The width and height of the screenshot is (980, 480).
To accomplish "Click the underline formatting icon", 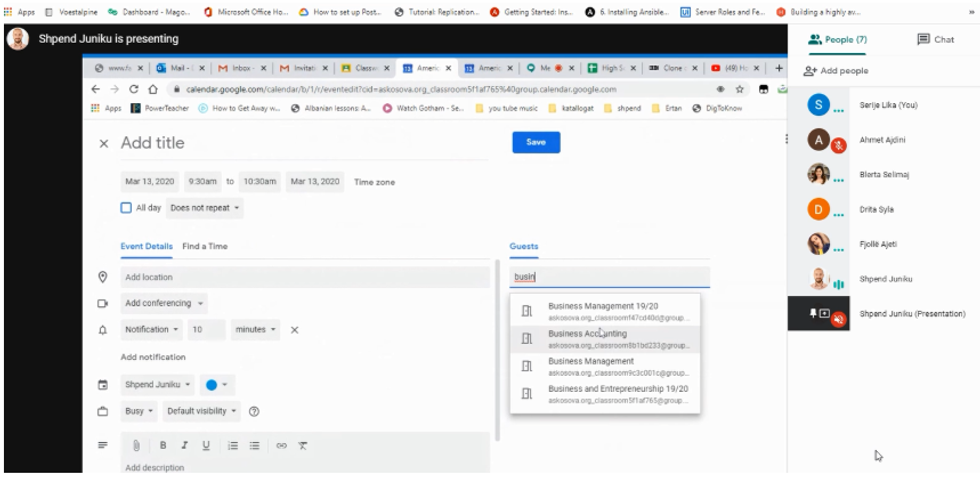I will pos(206,445).
